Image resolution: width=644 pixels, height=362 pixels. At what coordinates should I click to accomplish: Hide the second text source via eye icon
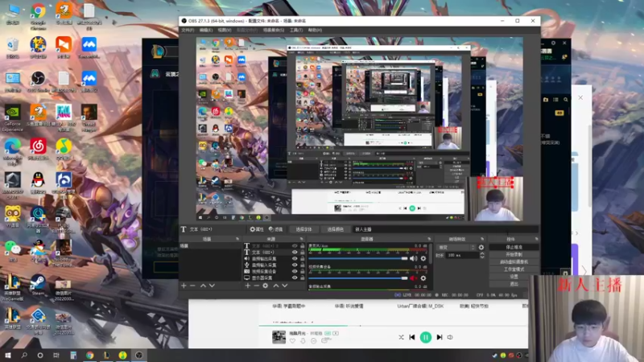[295, 253]
